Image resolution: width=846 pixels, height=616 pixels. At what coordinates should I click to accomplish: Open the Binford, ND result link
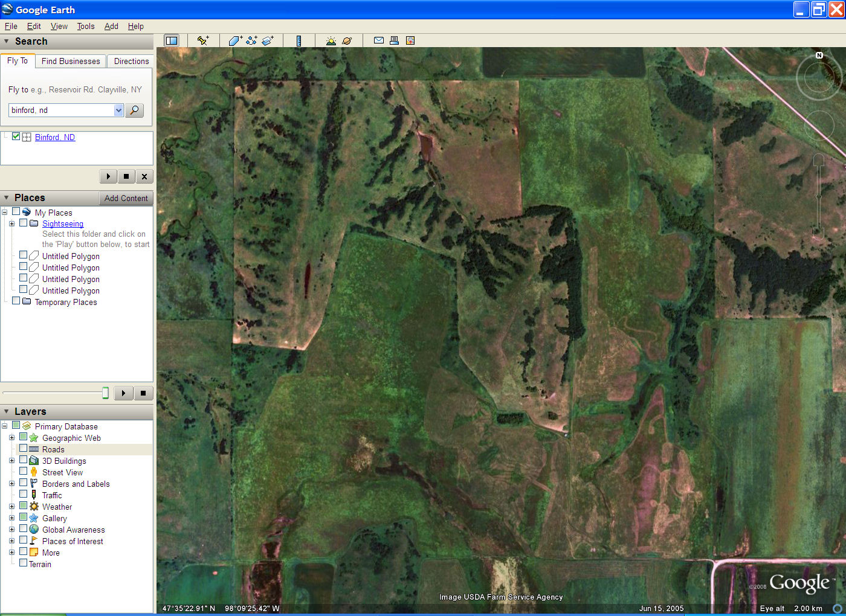pyautogui.click(x=55, y=137)
